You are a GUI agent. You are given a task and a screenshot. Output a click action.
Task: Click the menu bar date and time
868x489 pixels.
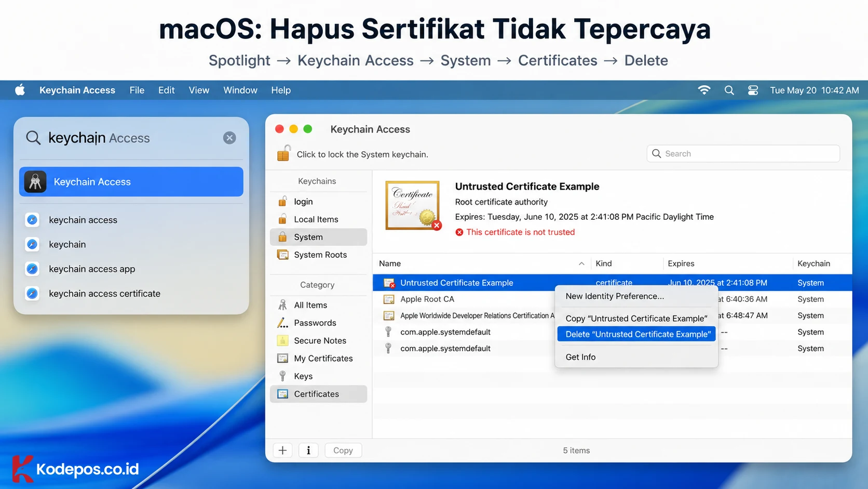pyautogui.click(x=814, y=90)
